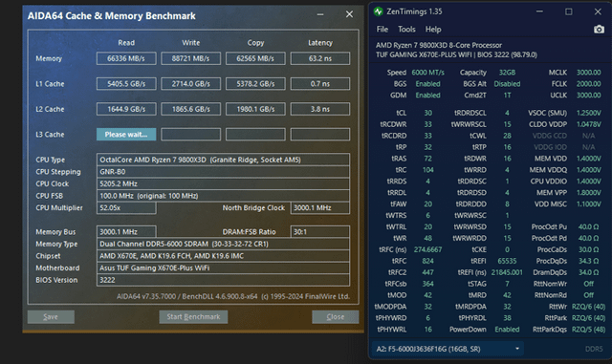Select L2 Cache Copy 1980.1 GB/s

tap(255, 109)
